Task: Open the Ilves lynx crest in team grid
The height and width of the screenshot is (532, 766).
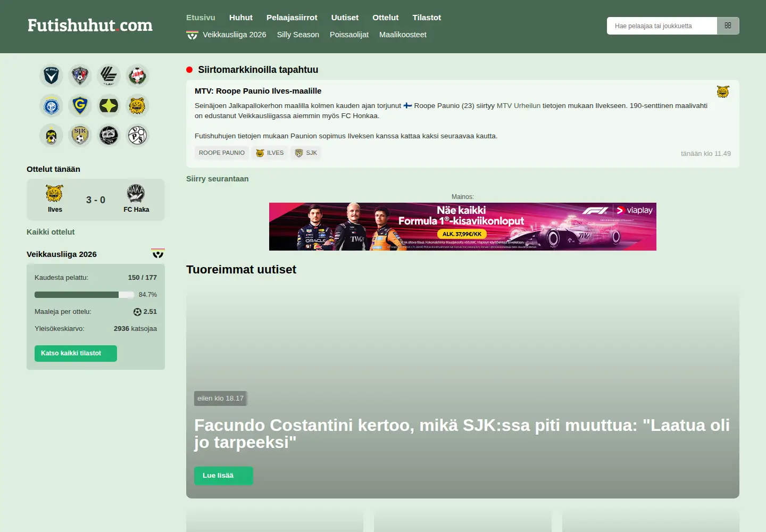Action: point(137,106)
